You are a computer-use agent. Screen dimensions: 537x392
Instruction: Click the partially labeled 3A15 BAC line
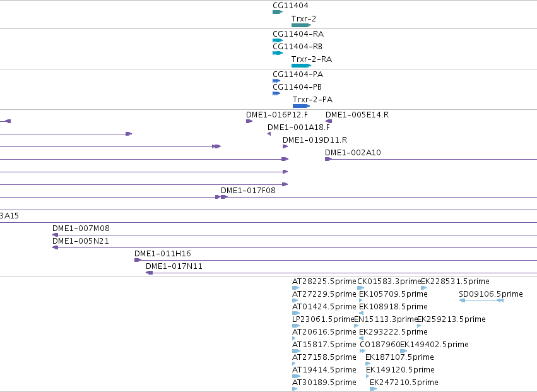[269, 222]
